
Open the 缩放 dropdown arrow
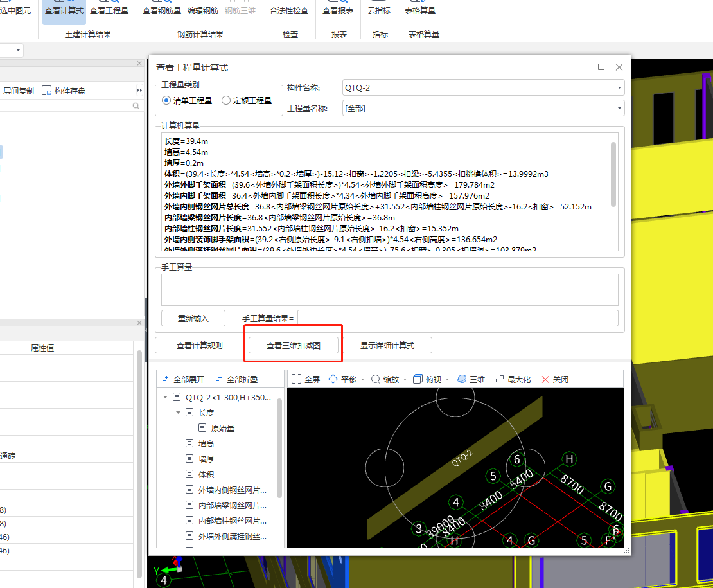[x=405, y=379]
